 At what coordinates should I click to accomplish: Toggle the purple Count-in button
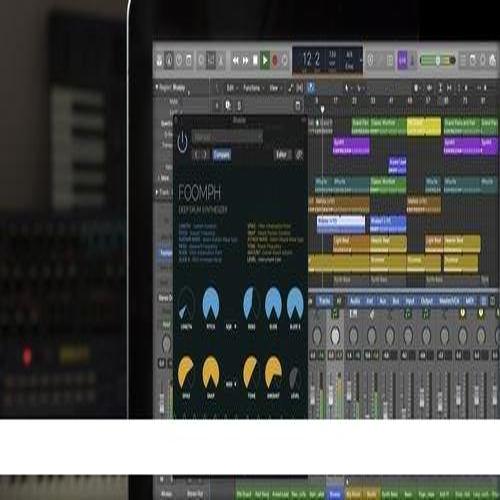point(402,60)
